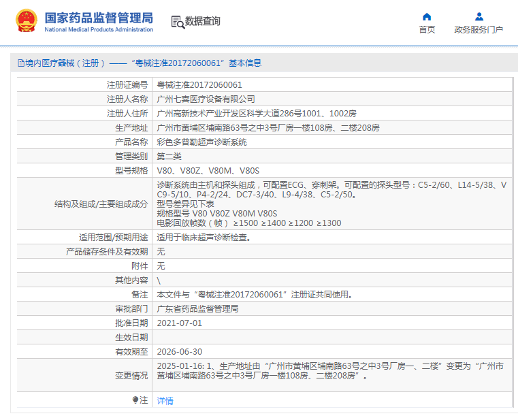Click the lightbulb icon next to 注
The height and width of the screenshot is (420, 518).
(x=135, y=400)
